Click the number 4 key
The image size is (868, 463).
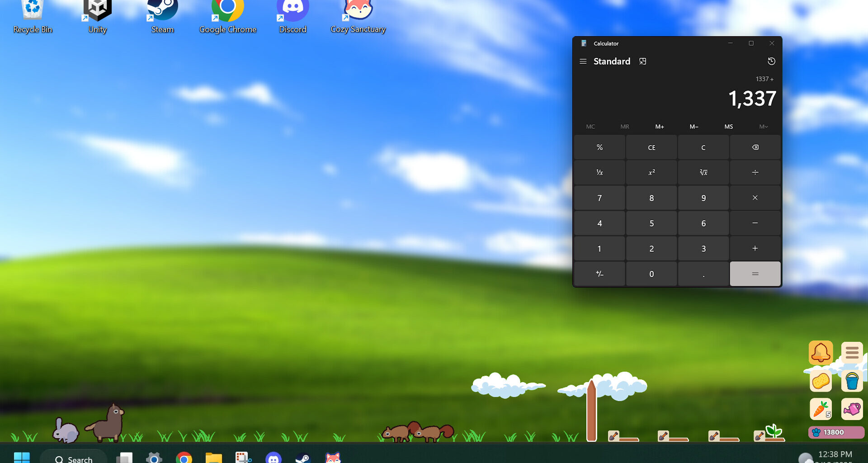pos(599,223)
